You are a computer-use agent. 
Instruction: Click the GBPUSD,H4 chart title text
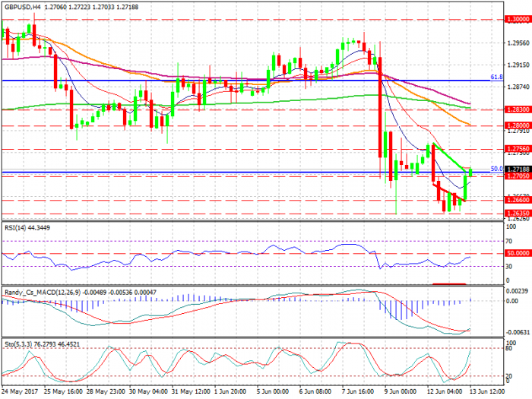click(x=21, y=7)
